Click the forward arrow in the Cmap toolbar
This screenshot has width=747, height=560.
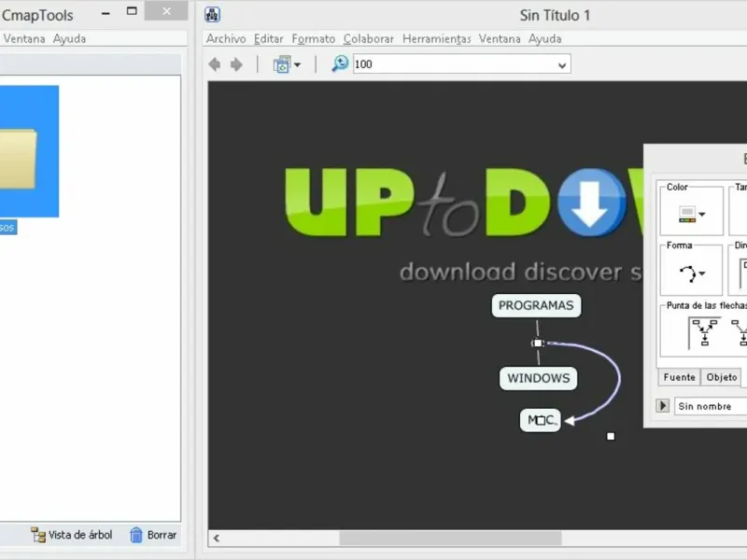236,64
